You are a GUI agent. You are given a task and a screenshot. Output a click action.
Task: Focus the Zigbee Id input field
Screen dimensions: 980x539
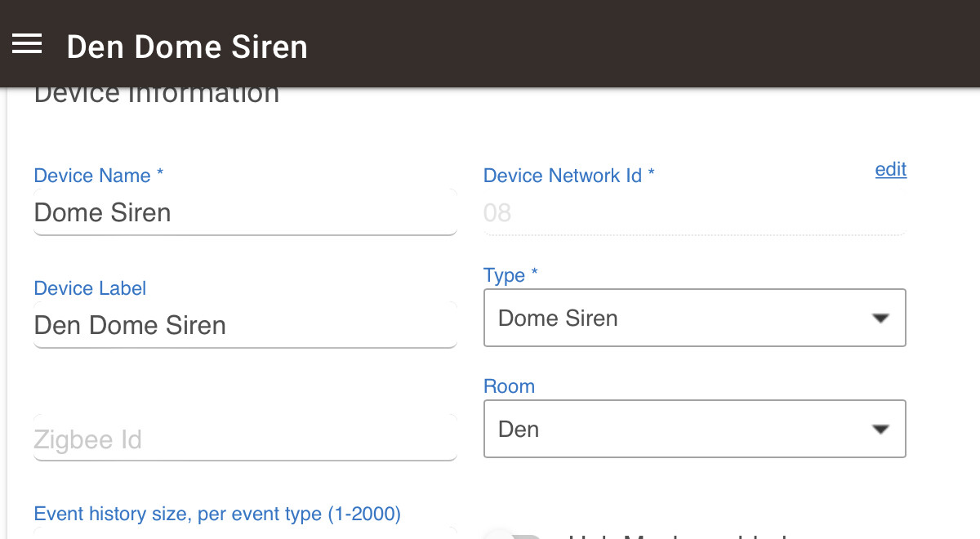click(x=245, y=439)
